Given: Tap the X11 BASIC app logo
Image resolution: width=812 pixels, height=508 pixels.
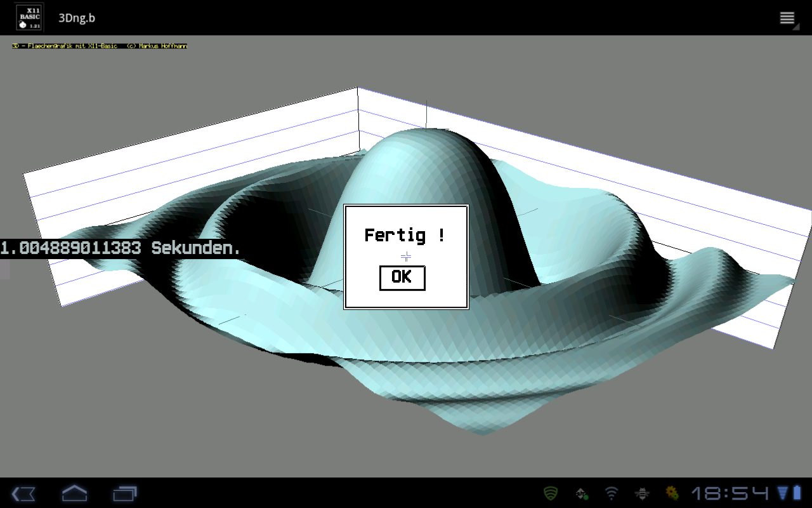Looking at the screenshot, I should (x=29, y=17).
